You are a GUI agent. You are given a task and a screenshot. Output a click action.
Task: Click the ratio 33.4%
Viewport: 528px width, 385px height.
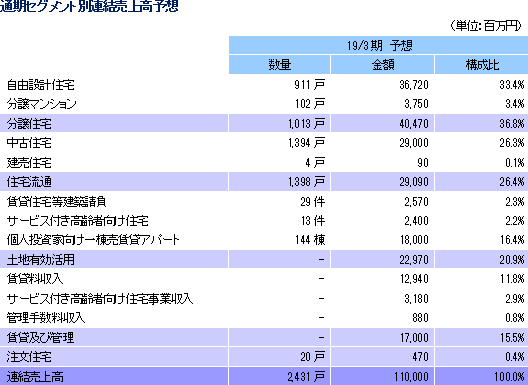(512, 85)
